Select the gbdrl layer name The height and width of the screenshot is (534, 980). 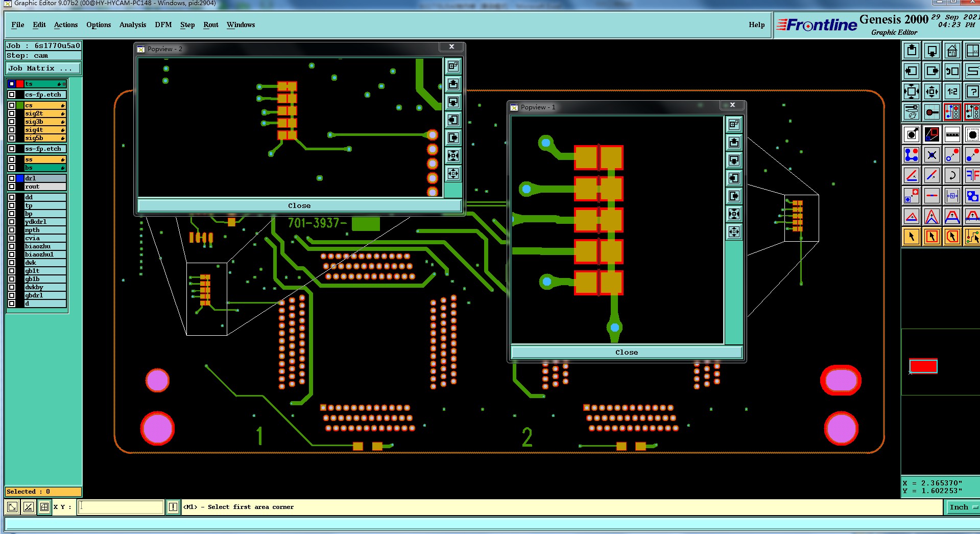click(x=45, y=295)
